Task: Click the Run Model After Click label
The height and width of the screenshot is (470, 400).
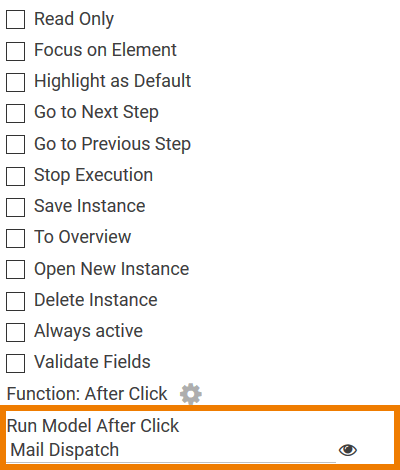Action: click(93, 426)
